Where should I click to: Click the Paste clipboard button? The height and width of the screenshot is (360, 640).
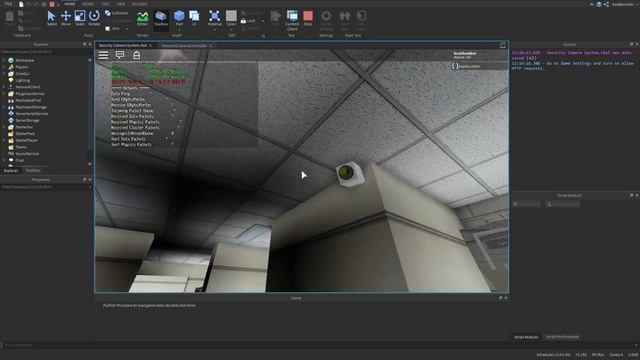coord(10,18)
